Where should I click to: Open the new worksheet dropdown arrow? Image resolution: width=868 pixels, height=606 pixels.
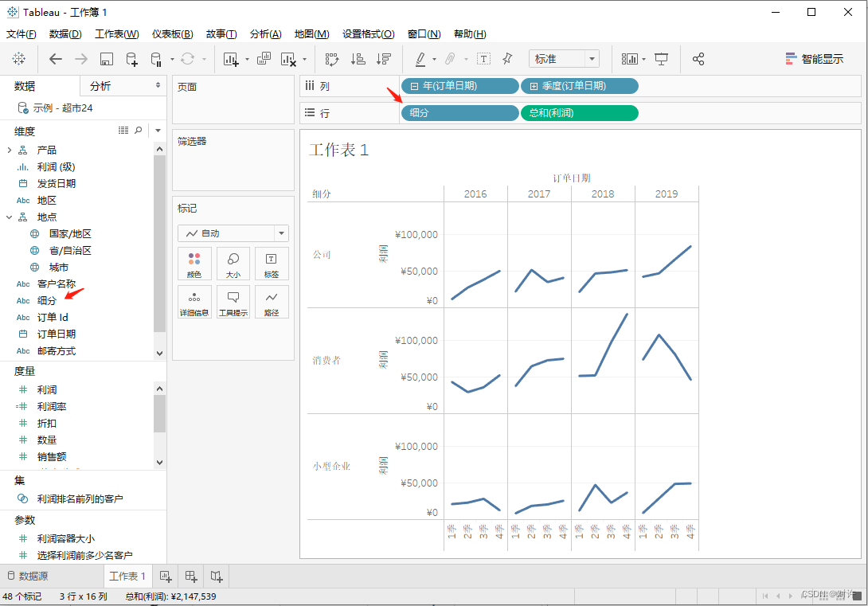click(x=247, y=59)
